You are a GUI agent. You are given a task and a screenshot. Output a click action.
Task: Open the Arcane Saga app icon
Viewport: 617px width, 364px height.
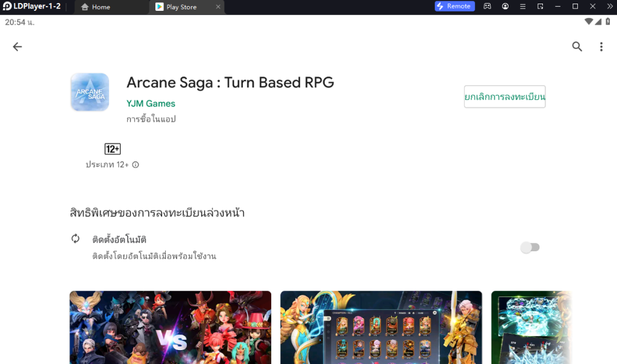90,92
